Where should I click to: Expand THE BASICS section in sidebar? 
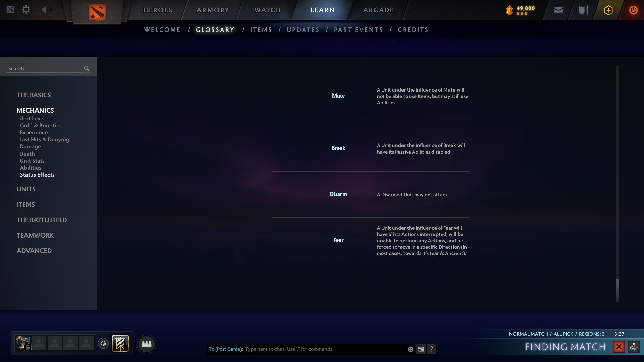click(x=34, y=95)
